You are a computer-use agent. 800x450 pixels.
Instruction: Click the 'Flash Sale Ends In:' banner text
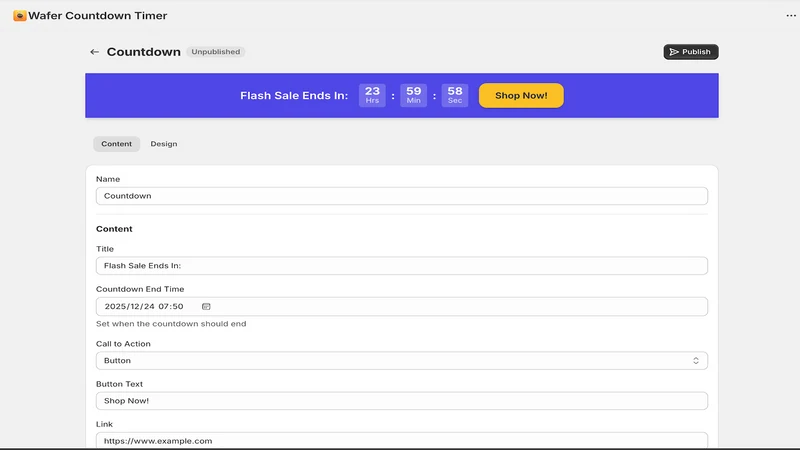click(294, 96)
